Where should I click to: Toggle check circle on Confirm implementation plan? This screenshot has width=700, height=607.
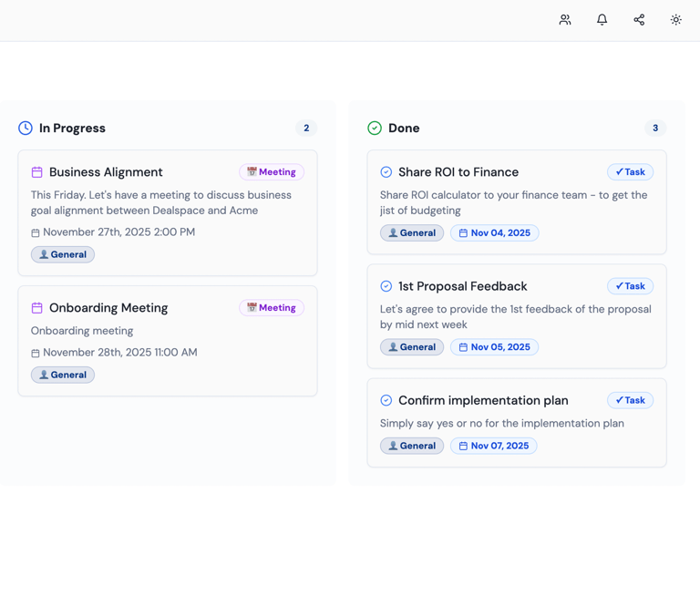coord(386,400)
